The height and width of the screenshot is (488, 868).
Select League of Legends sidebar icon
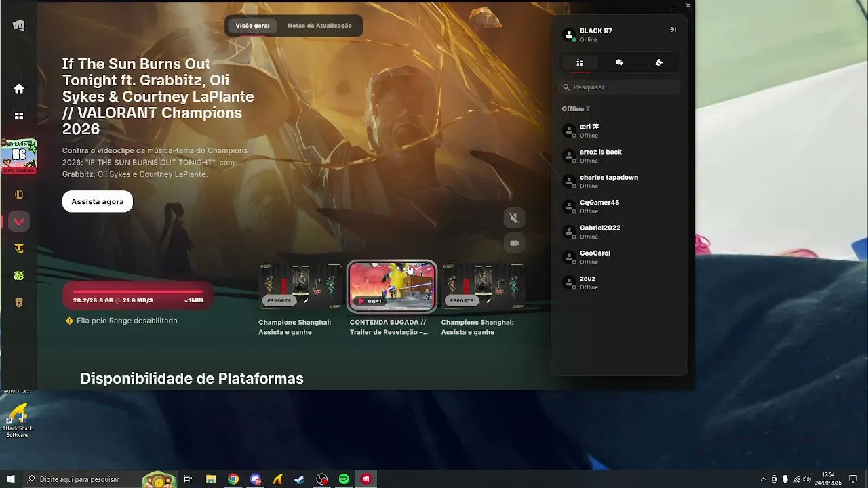(19, 195)
